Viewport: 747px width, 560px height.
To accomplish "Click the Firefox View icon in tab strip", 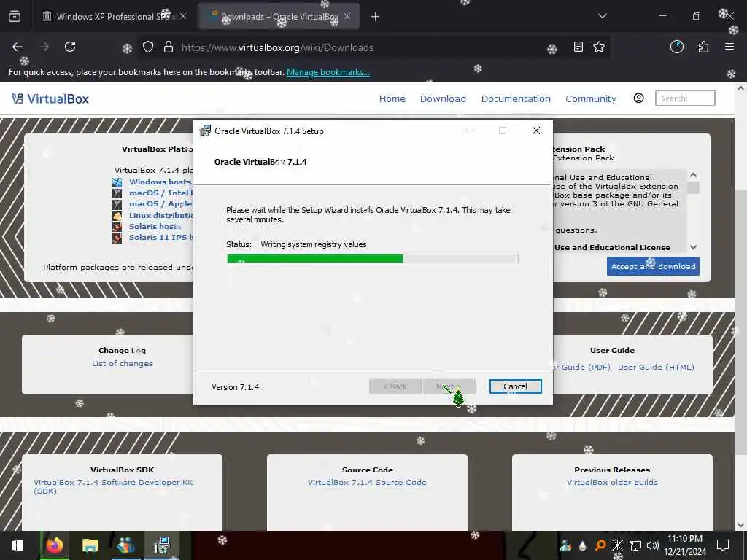I will [15, 17].
